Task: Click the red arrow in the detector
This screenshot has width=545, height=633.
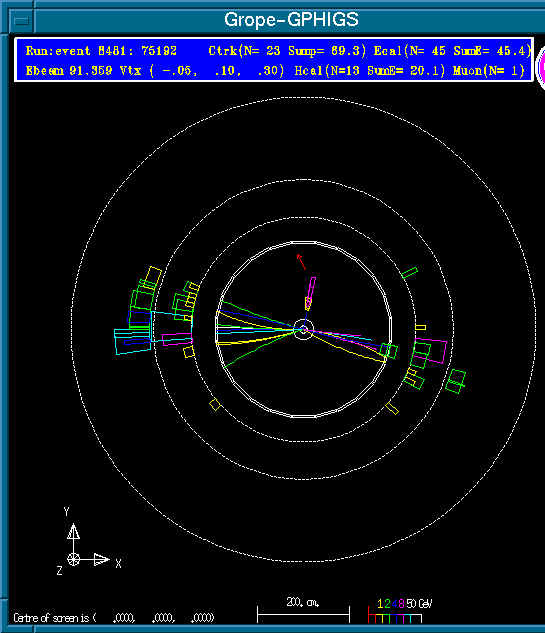Action: click(x=301, y=262)
